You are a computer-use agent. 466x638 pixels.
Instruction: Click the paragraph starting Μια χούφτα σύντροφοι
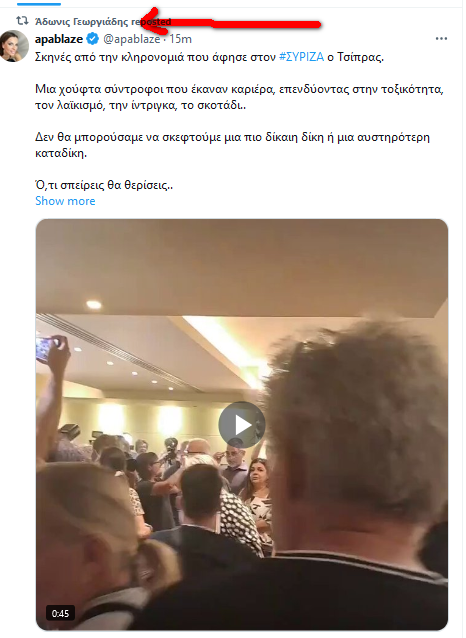point(239,97)
